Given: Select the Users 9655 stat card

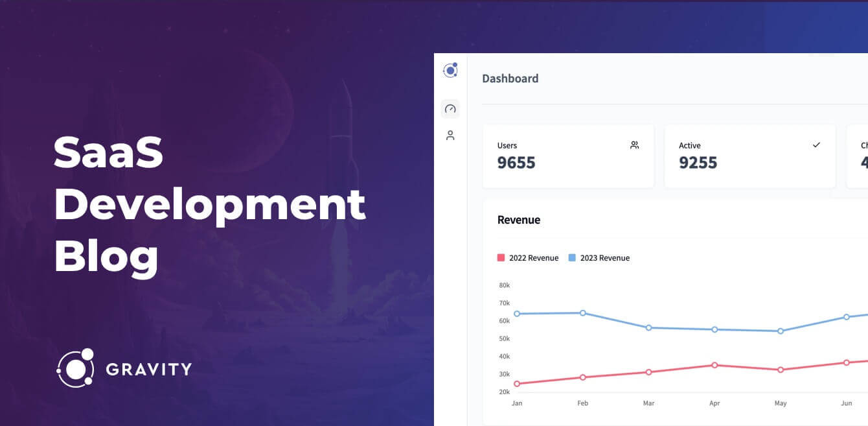Looking at the screenshot, I should 568,156.
